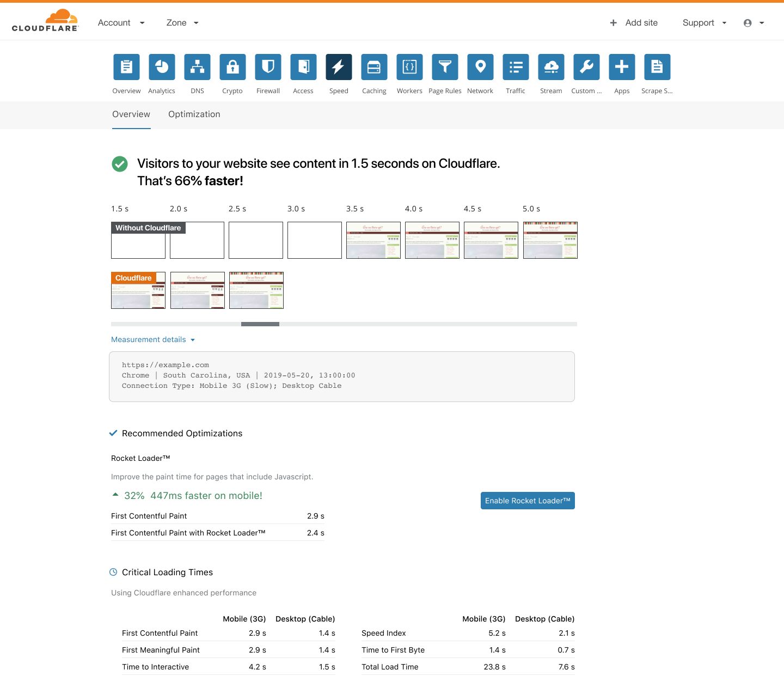This screenshot has width=784, height=688.
Task: Open the user profile menu
Action: coord(754,23)
